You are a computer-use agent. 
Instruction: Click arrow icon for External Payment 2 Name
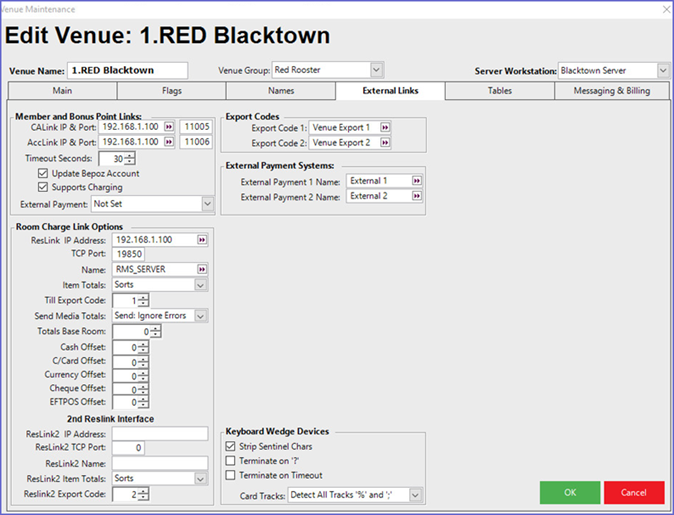click(x=417, y=196)
